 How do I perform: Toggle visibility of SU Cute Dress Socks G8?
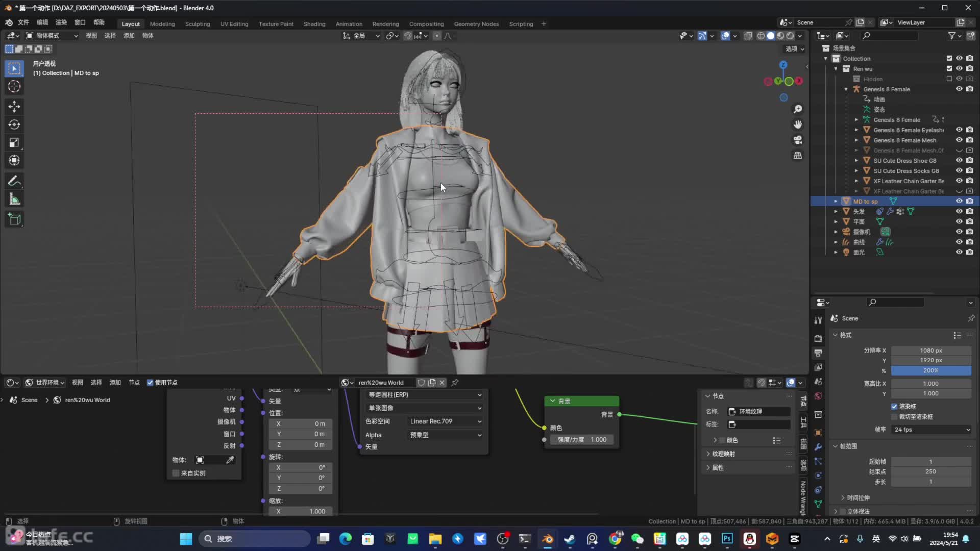pyautogui.click(x=959, y=171)
